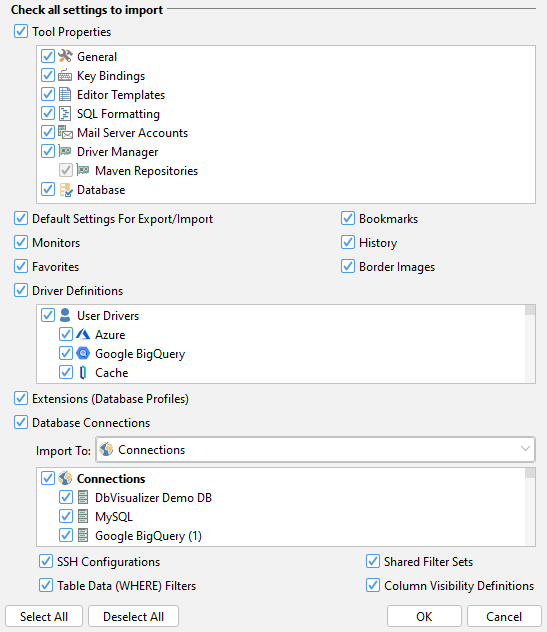This screenshot has width=547, height=632.
Task: Select the User Drivers tree node
Action: [x=108, y=315]
